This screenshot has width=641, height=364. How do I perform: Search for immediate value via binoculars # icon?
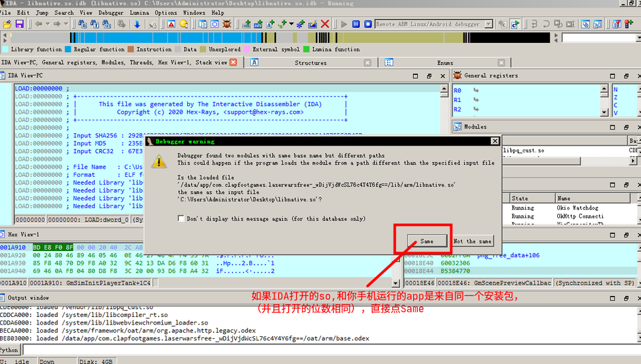pyautogui.click(x=82, y=24)
